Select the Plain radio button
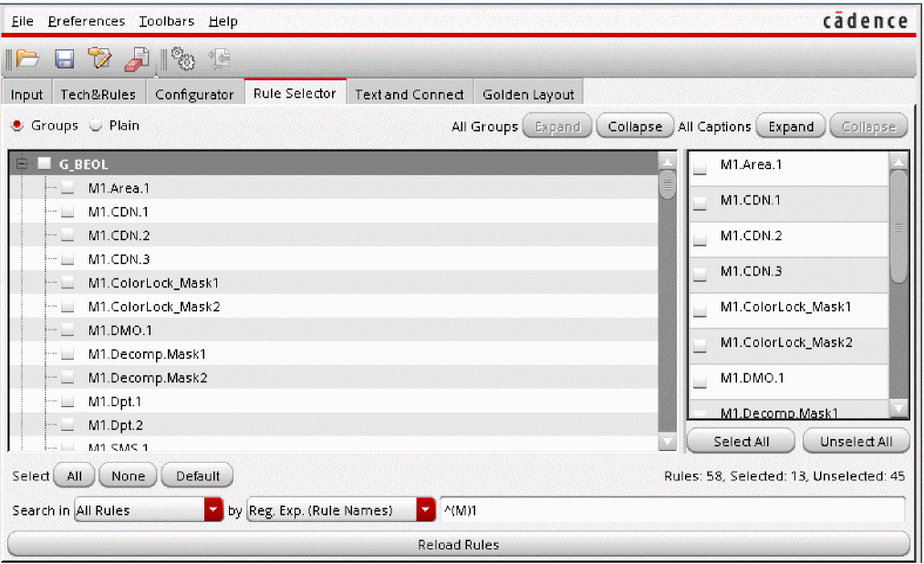The image size is (924, 564). pyautogui.click(x=96, y=125)
